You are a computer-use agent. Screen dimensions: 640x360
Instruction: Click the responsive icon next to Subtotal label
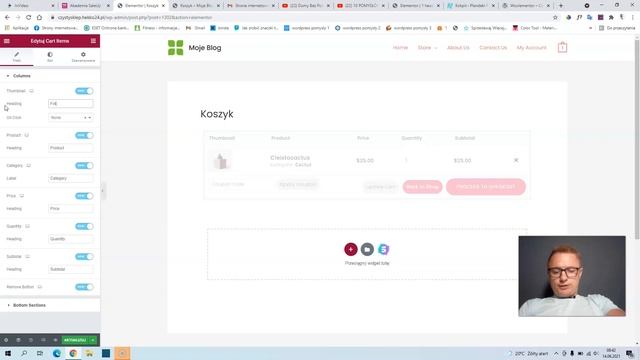(27, 256)
